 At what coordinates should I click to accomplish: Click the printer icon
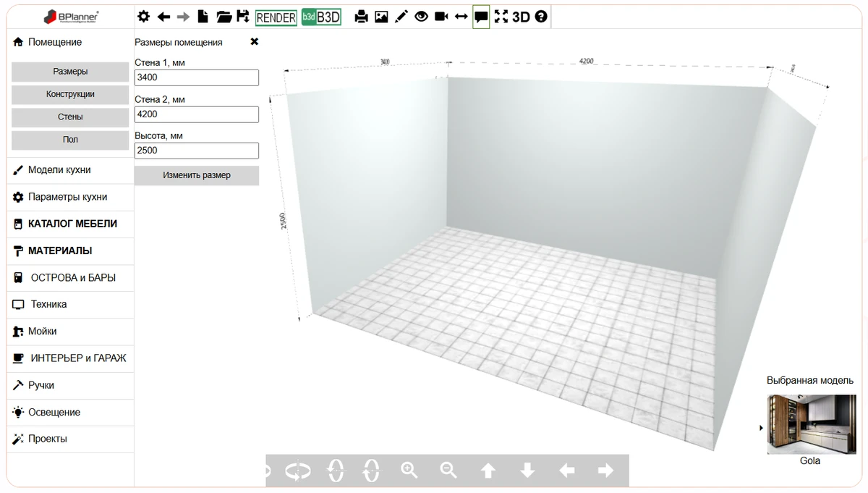[x=362, y=17]
